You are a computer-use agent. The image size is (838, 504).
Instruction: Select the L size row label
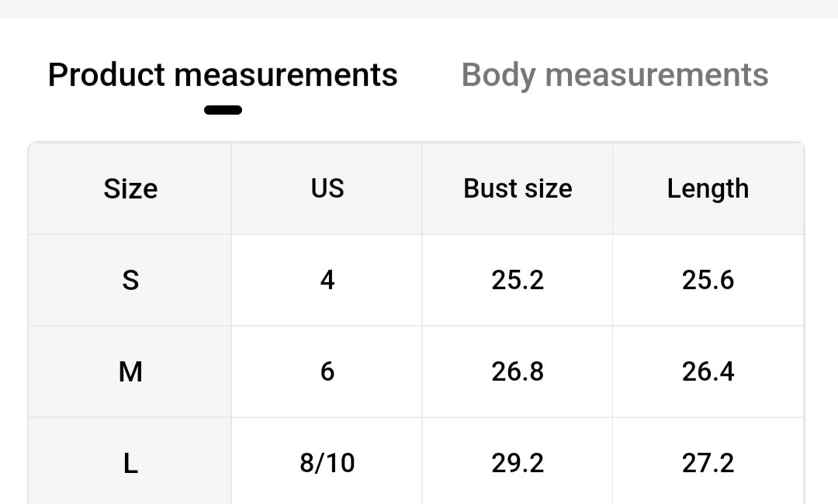[130, 462]
